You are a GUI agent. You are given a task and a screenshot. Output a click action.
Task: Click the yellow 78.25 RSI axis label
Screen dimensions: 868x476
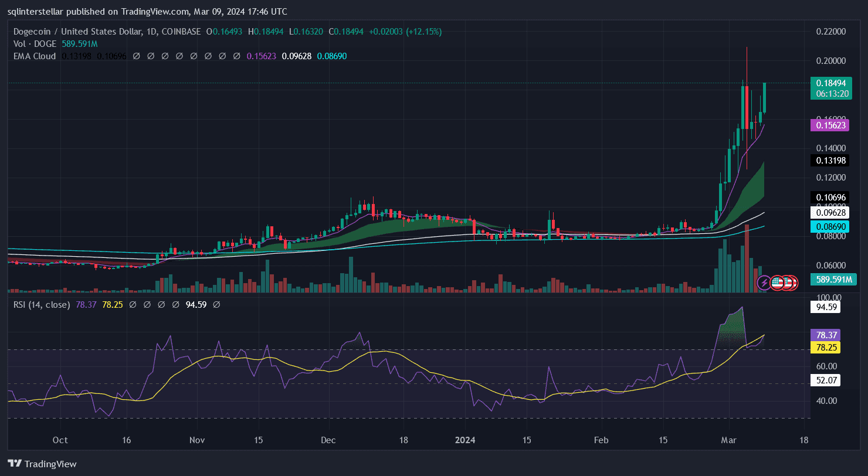click(826, 347)
